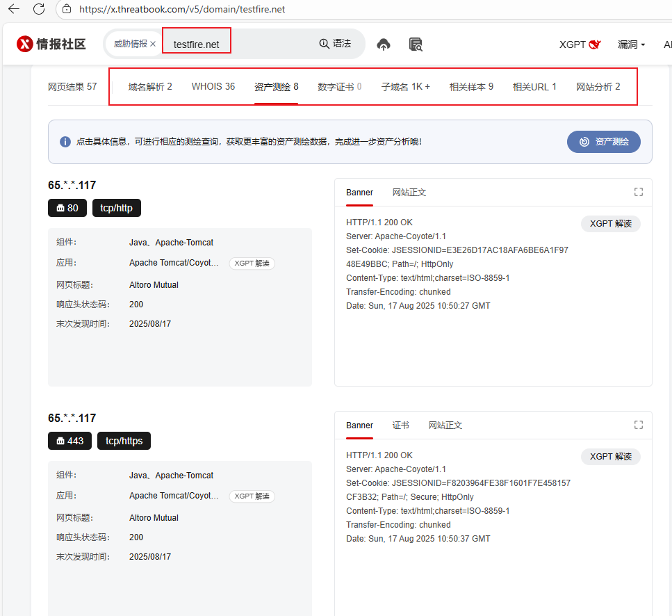The height and width of the screenshot is (616, 672).
Task: Click Java、Apache-Tomcat component in port 80 card
Action: pos(171,243)
